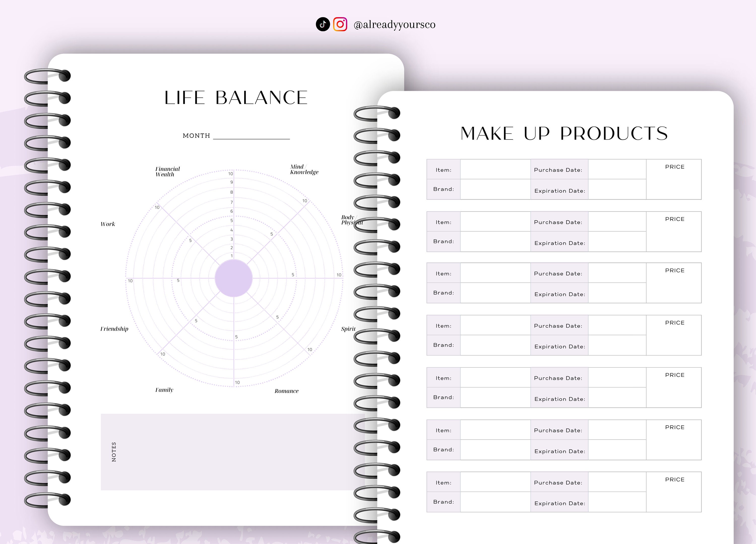The height and width of the screenshot is (544, 756).
Task: Click the MAKE UP PRODUCTS page title
Action: pos(564,133)
